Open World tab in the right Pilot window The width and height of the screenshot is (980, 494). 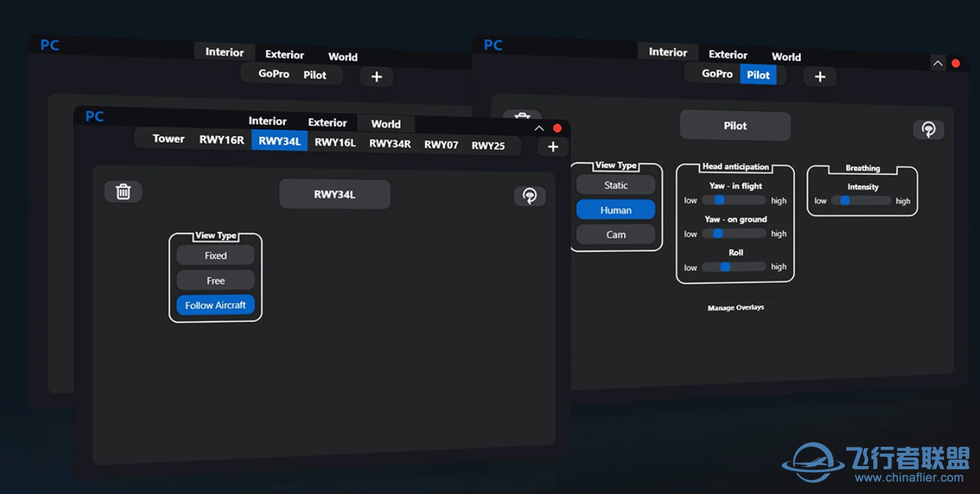pos(786,57)
